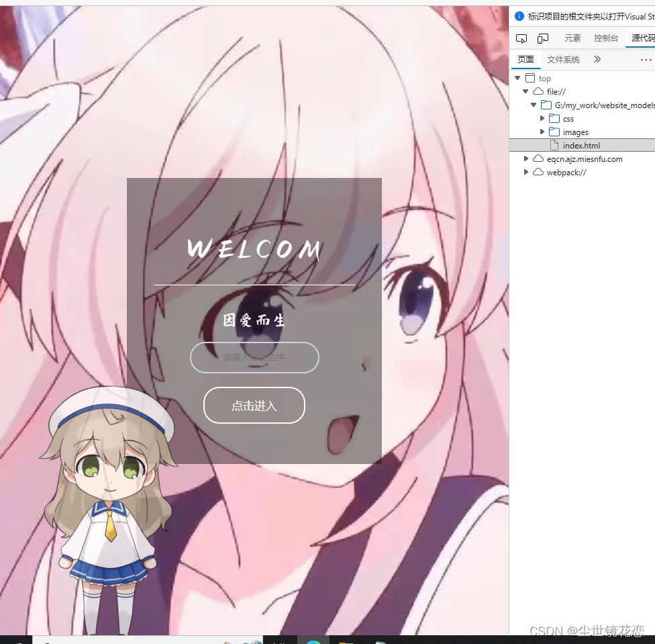Select the index.html file
The height and width of the screenshot is (644, 655).
[582, 145]
